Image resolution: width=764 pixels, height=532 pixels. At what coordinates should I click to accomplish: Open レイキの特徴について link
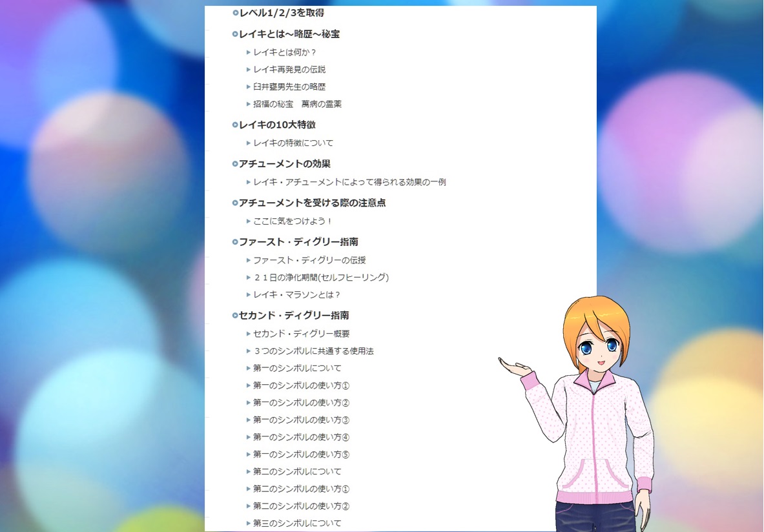tap(293, 143)
